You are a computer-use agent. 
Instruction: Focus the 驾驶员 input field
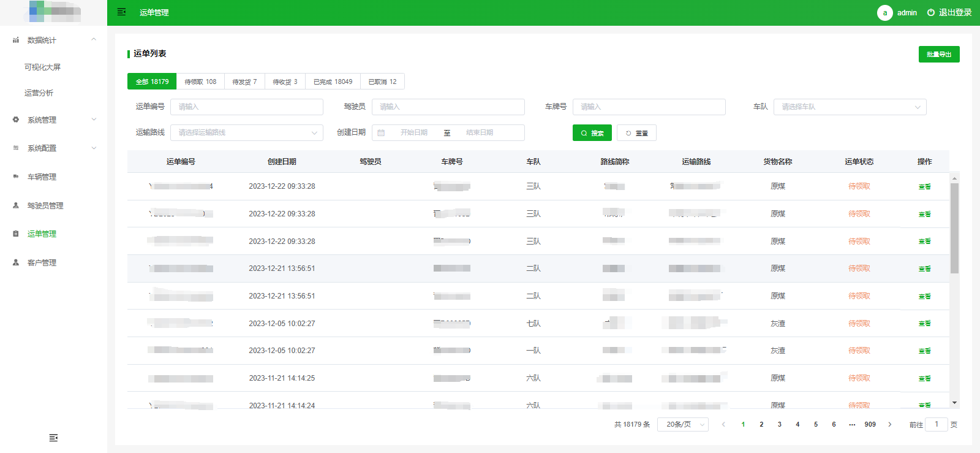pyautogui.click(x=448, y=107)
